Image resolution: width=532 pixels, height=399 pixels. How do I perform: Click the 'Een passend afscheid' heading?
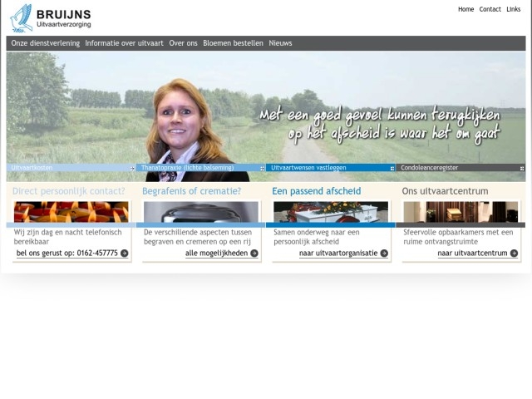point(317,191)
